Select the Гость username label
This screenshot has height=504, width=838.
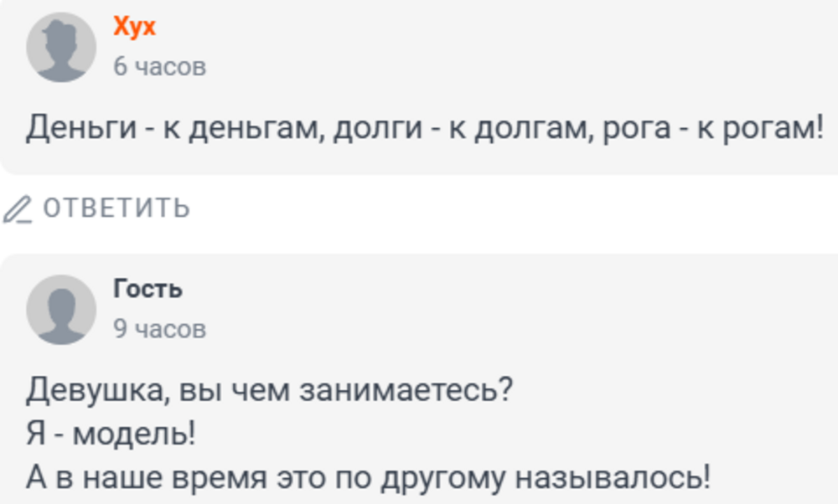(148, 290)
